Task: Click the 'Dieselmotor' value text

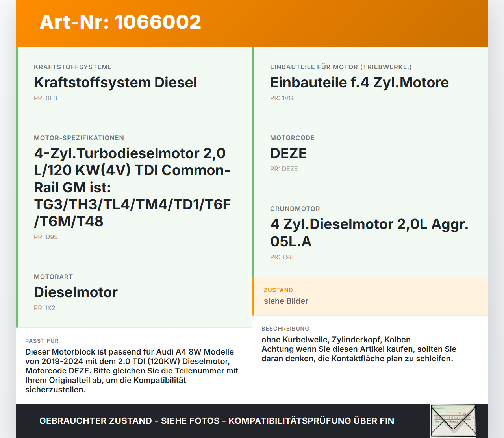Action: (x=76, y=292)
